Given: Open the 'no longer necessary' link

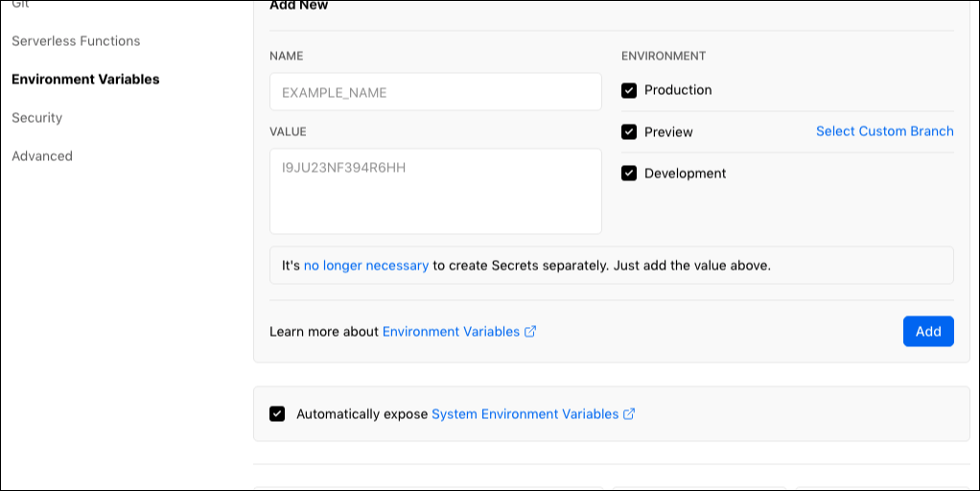Looking at the screenshot, I should click(366, 266).
